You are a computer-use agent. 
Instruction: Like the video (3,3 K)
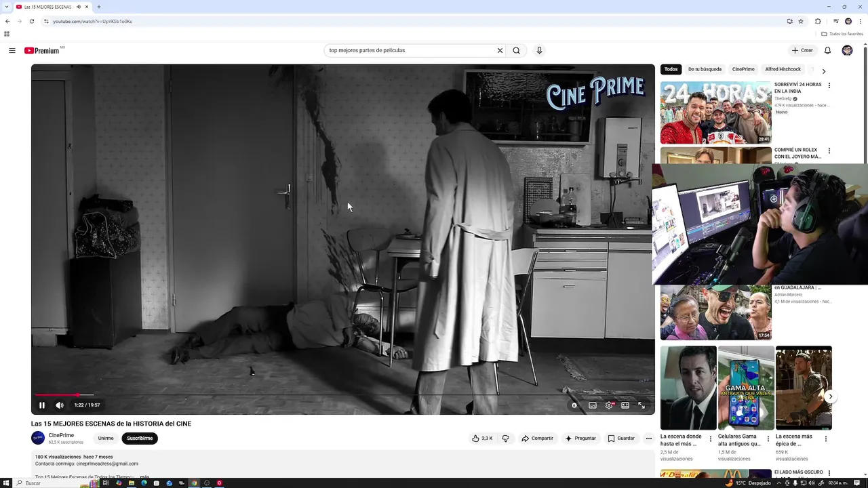482,439
